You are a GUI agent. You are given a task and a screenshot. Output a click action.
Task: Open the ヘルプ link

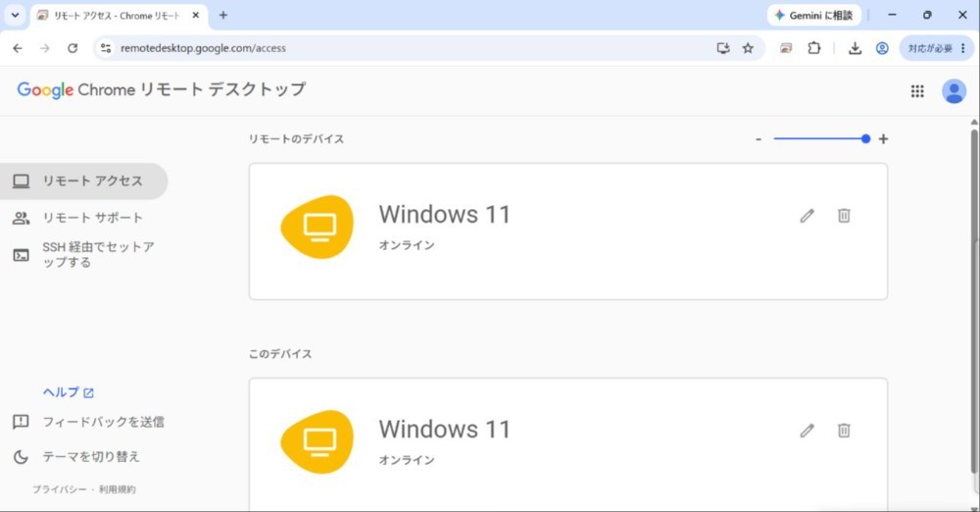click(x=68, y=392)
